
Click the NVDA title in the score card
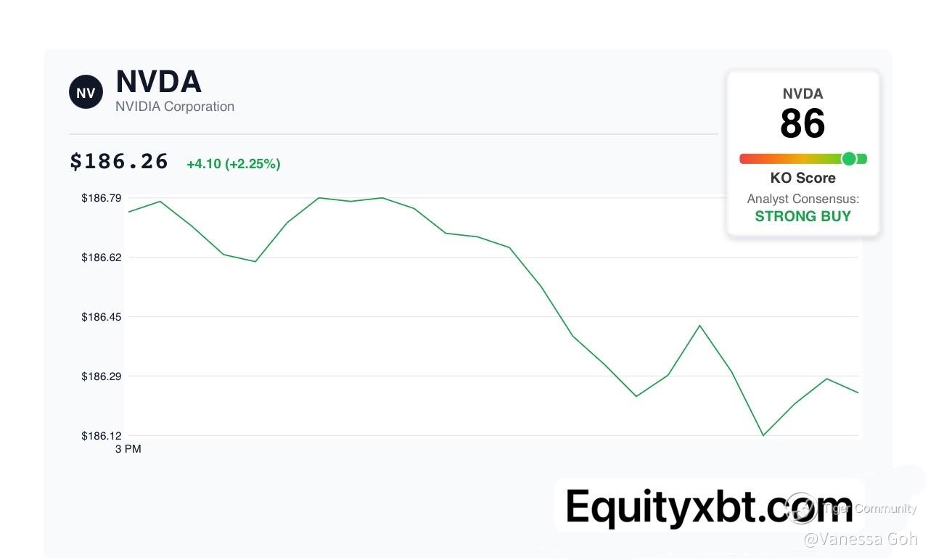[x=802, y=94]
